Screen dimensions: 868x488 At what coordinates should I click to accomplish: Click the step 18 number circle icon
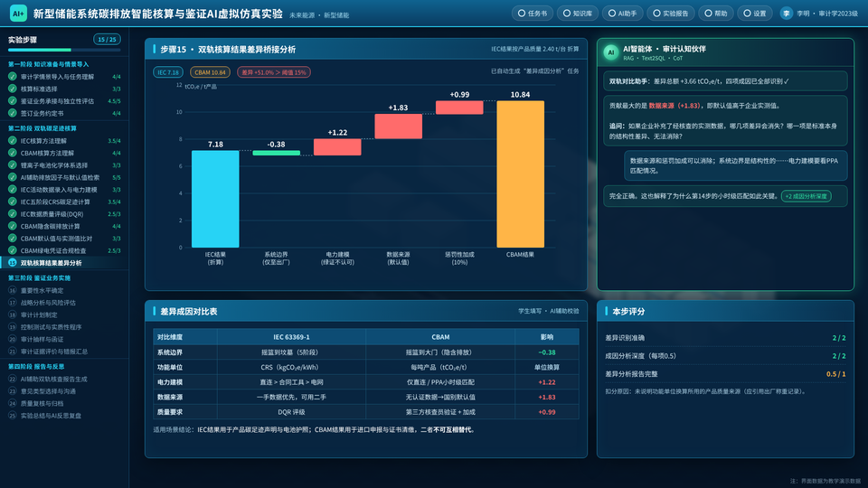tap(12, 314)
